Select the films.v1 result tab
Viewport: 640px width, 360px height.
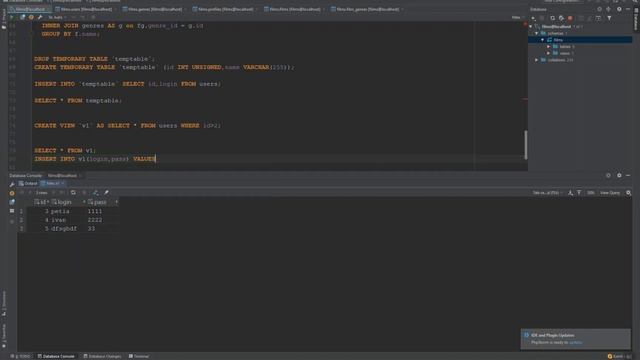click(53, 184)
